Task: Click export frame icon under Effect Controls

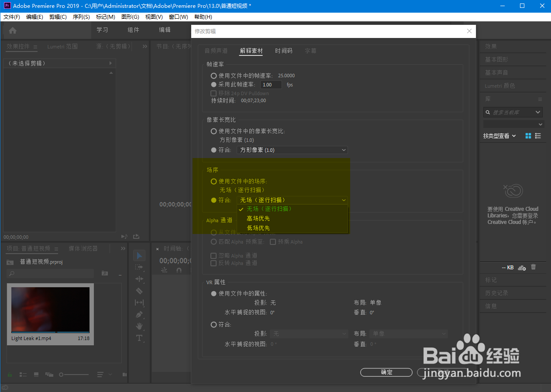Action: [136, 237]
